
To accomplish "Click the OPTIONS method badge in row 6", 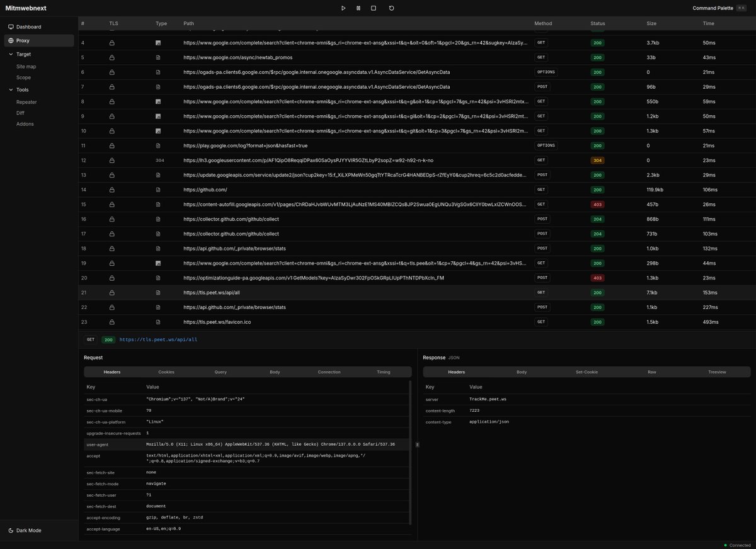I will tap(546, 72).
